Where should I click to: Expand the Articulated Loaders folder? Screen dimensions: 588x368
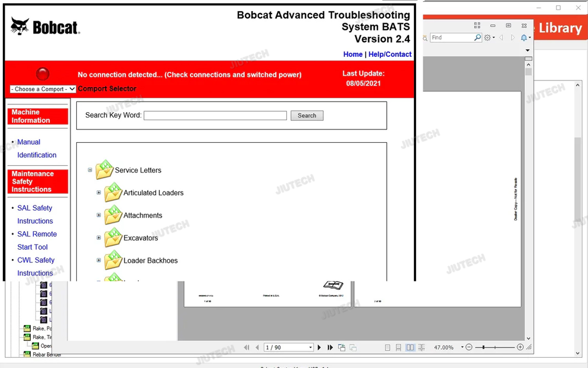(x=99, y=193)
